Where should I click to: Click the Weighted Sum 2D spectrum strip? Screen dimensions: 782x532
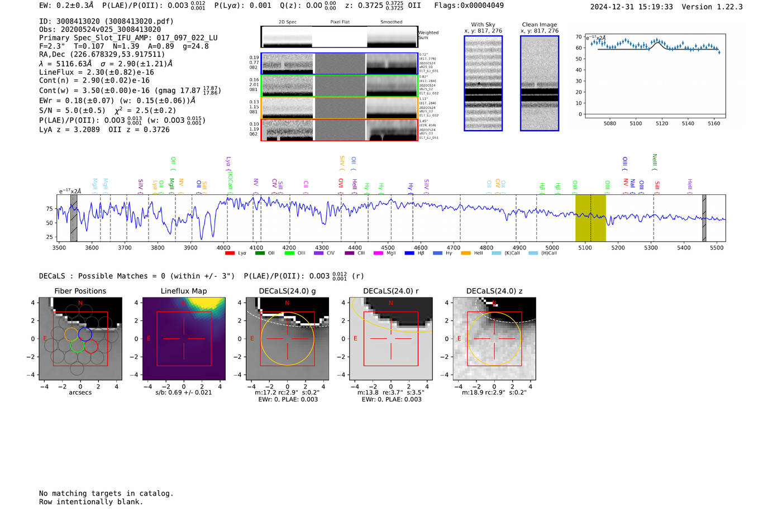(x=340, y=37)
